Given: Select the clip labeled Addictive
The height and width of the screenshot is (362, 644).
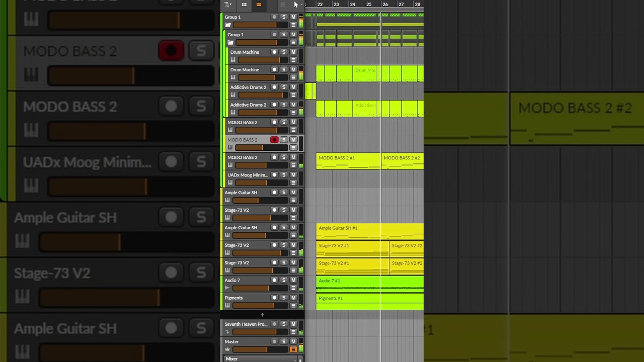Looking at the screenshot, I should [x=365, y=109].
